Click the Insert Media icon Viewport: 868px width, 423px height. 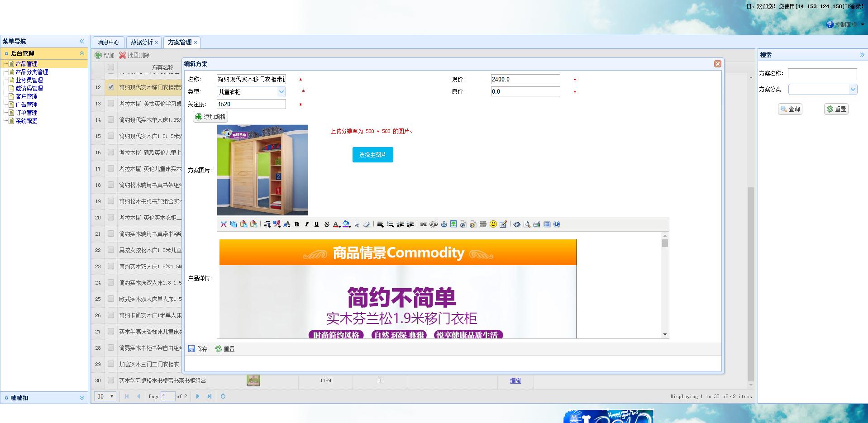[473, 224]
